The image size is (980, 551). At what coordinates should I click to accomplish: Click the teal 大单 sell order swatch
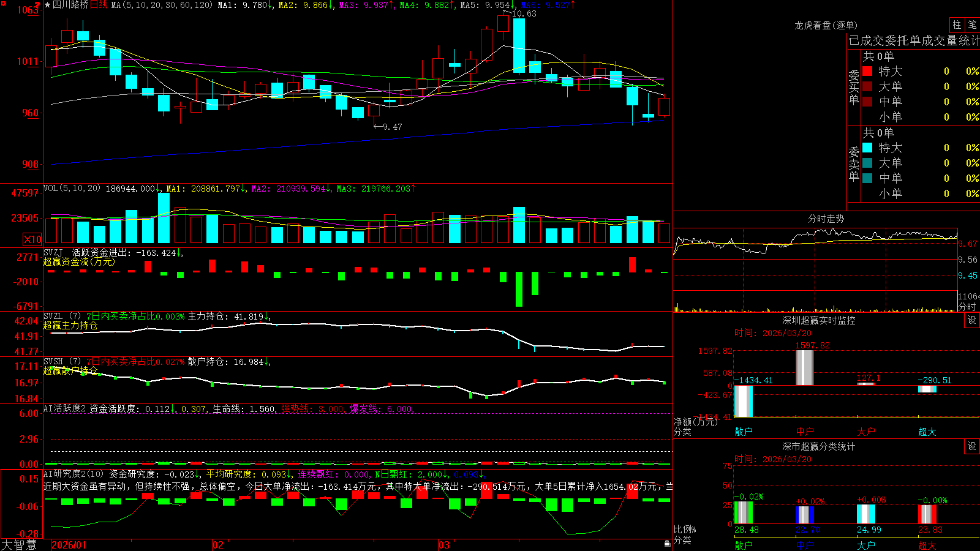[x=867, y=163]
